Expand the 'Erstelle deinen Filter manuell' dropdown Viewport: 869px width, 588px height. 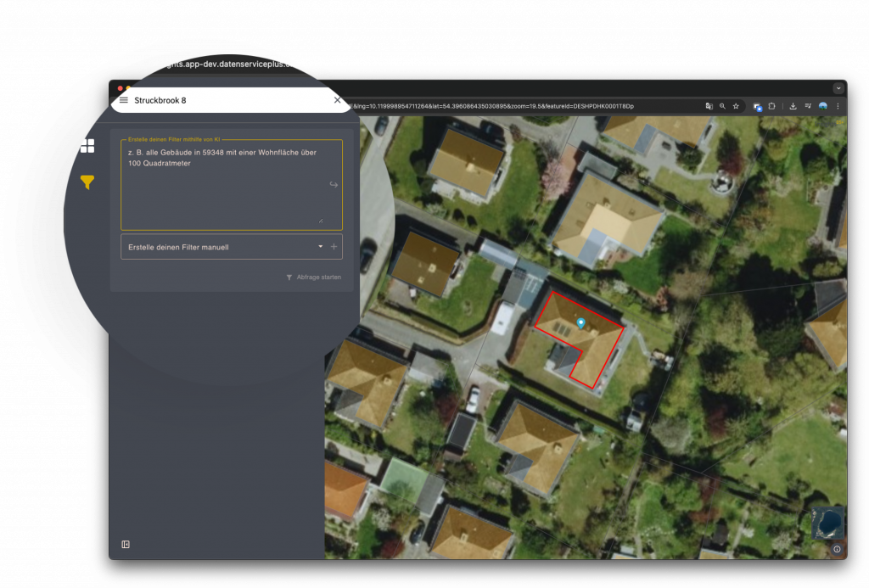click(320, 247)
